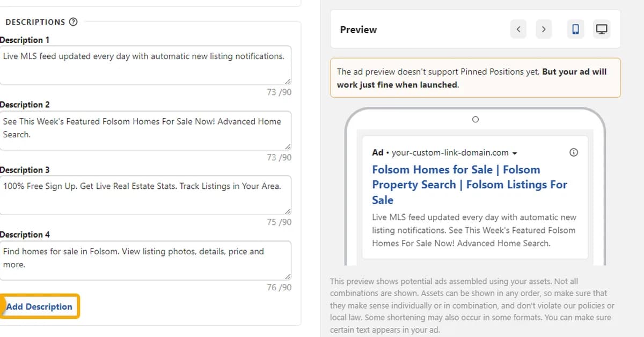Click the 75 /90 character counter
Screen dimensions: 644x337
click(279, 222)
